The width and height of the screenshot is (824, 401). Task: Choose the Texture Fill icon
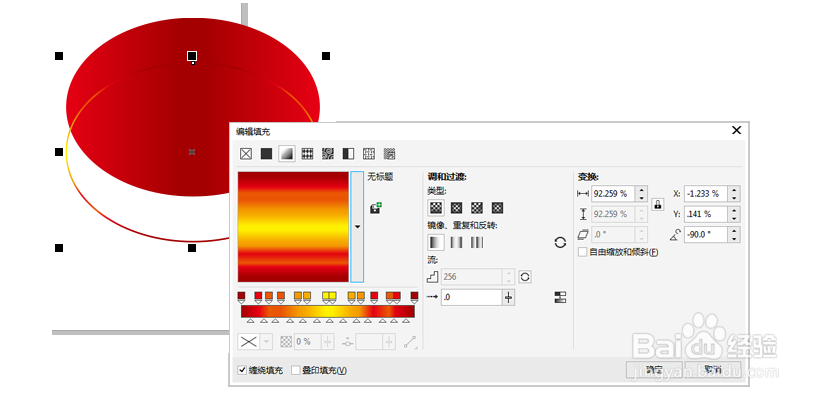(369, 154)
